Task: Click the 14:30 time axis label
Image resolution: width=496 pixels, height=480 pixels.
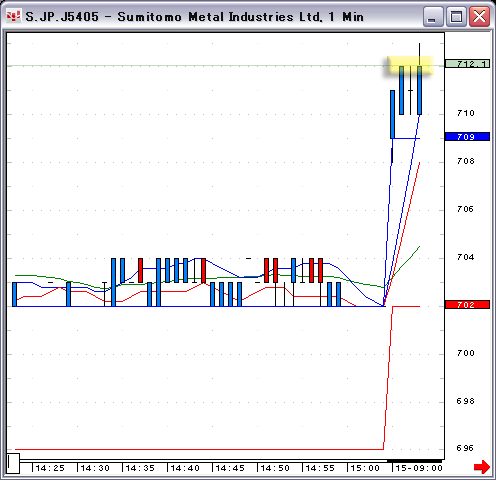Action: pyautogui.click(x=95, y=468)
